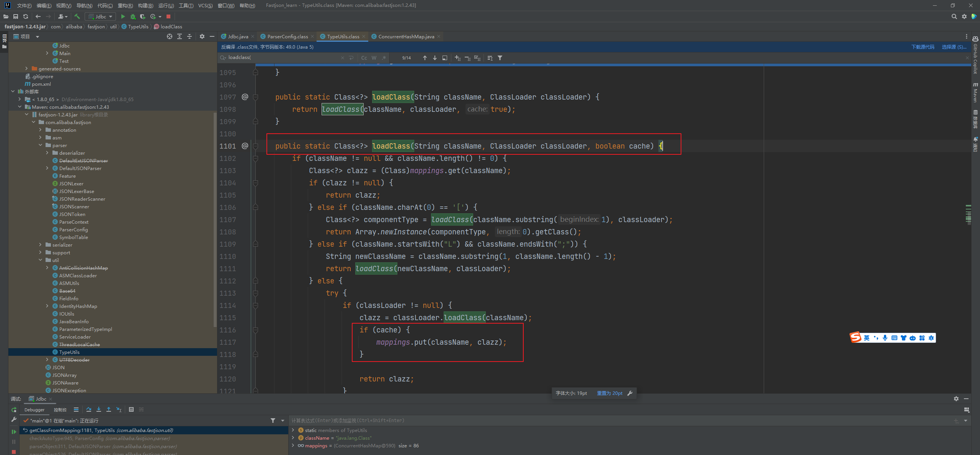Open the project folder icon in toolbar
980x455 pixels.
coord(6,16)
